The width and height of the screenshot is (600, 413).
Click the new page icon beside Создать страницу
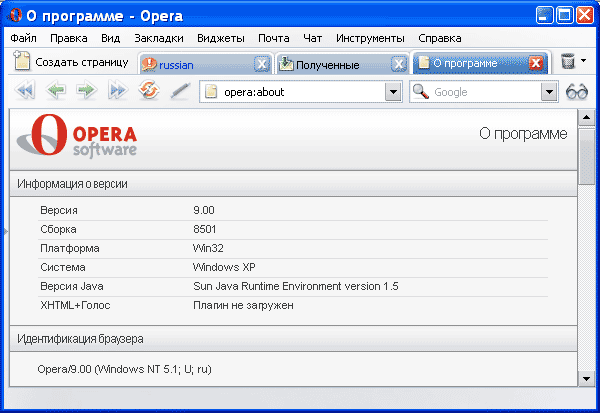[x=21, y=61]
